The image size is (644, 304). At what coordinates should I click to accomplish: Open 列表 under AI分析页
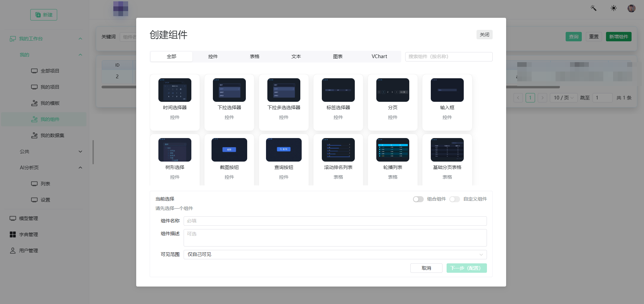(44, 184)
